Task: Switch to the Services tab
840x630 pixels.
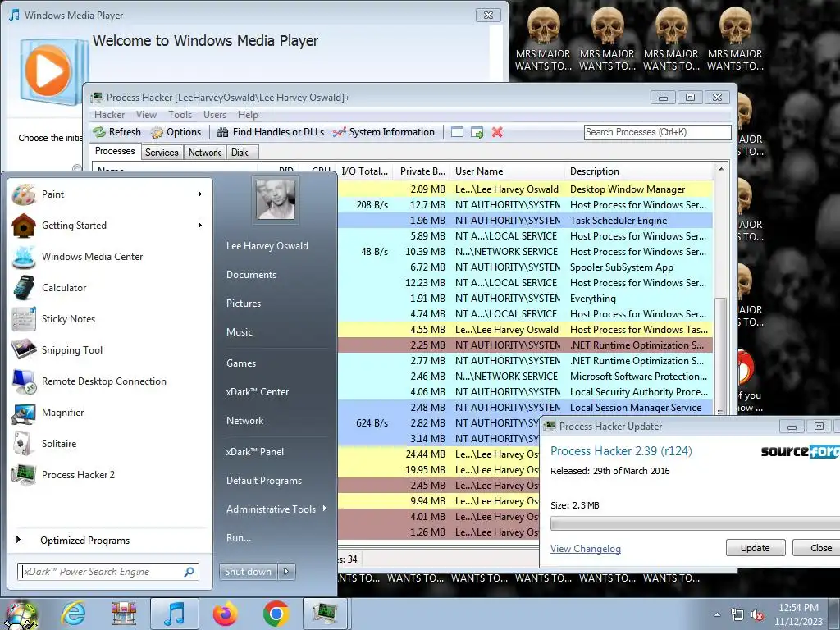Action: click(162, 153)
